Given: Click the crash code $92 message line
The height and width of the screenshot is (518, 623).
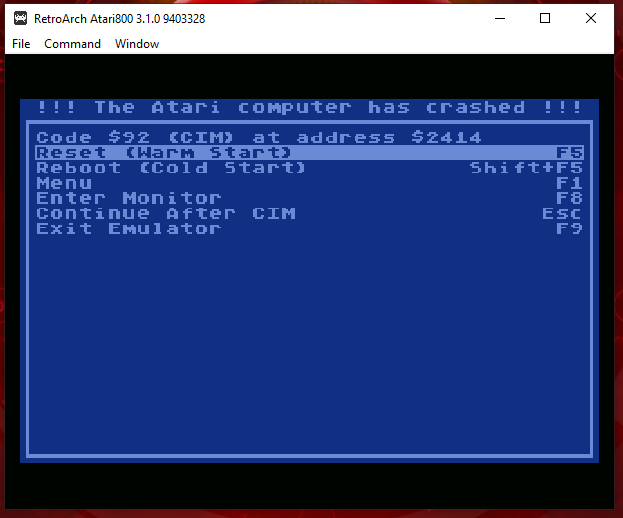Looking at the screenshot, I should [259, 137].
